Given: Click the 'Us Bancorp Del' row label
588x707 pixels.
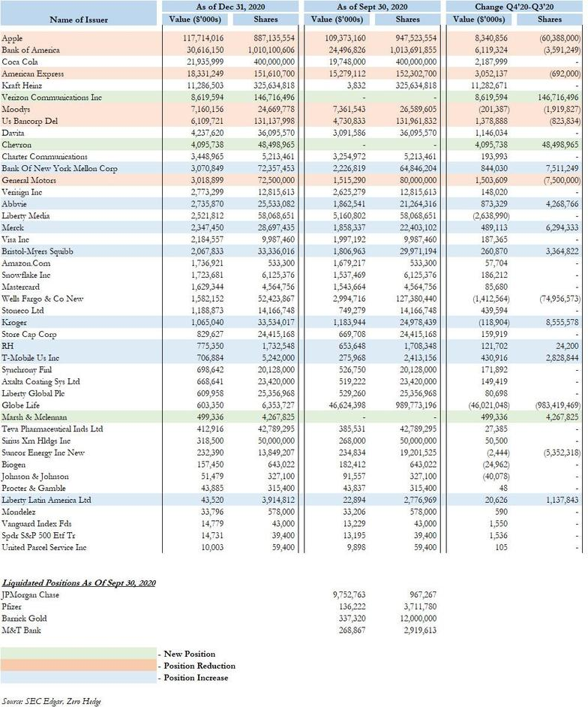Looking at the screenshot, I should pyautogui.click(x=30, y=121).
